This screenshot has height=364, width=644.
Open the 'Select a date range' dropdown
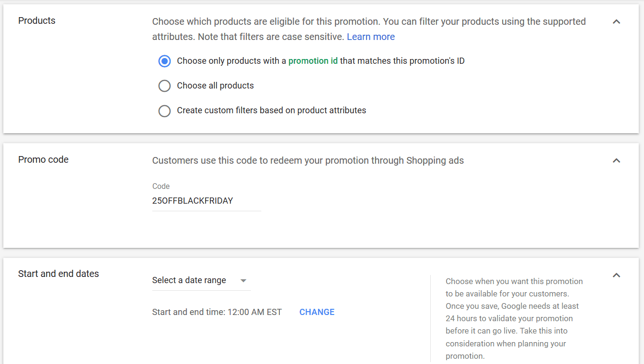click(x=201, y=281)
